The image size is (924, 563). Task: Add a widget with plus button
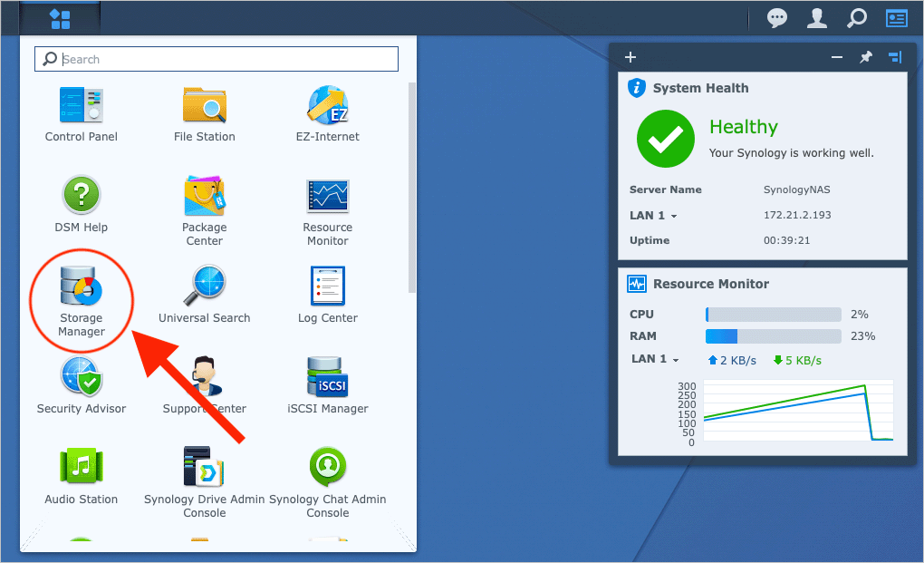coord(630,57)
